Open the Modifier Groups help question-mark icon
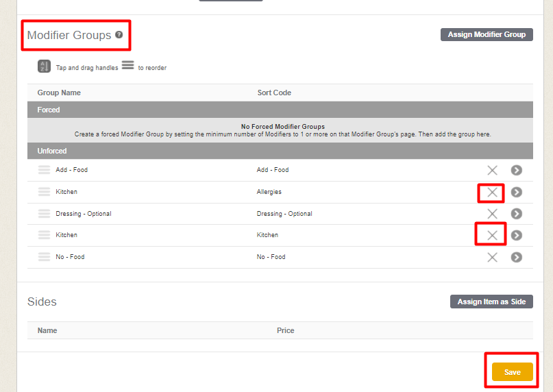553x392 pixels. point(119,34)
